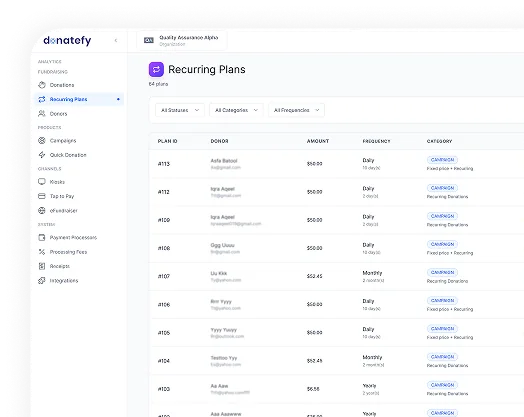
Task: Open Quick Donation page
Action: pyautogui.click(x=68, y=155)
